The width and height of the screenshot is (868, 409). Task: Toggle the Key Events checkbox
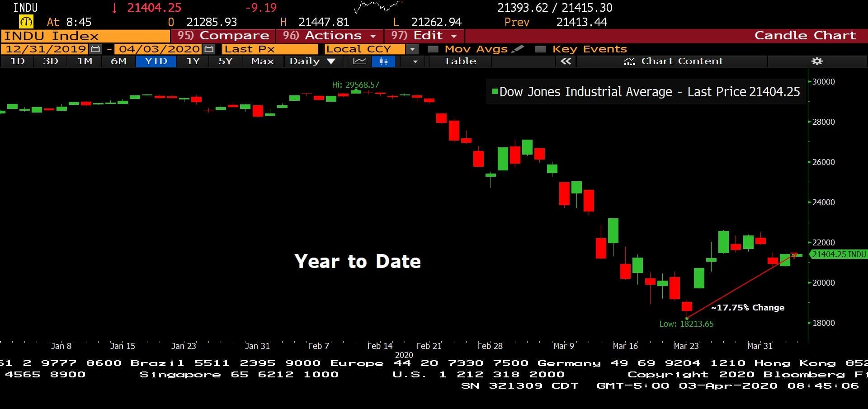tap(540, 49)
